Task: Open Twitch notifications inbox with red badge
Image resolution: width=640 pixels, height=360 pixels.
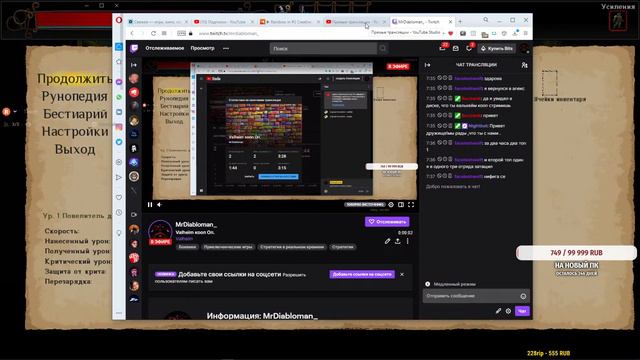Action: pyautogui.click(x=442, y=48)
